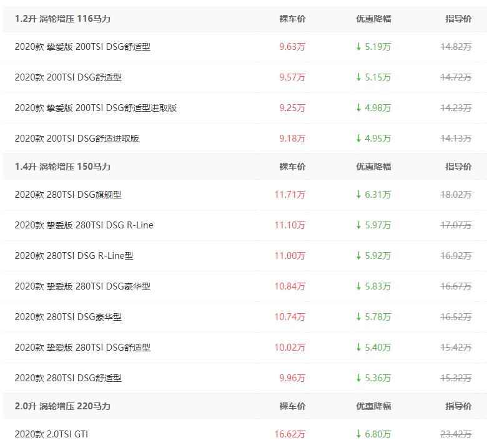Click the 9.25万 bare car price
Image resolution: width=487 pixels, height=448 pixels.
tap(292, 108)
